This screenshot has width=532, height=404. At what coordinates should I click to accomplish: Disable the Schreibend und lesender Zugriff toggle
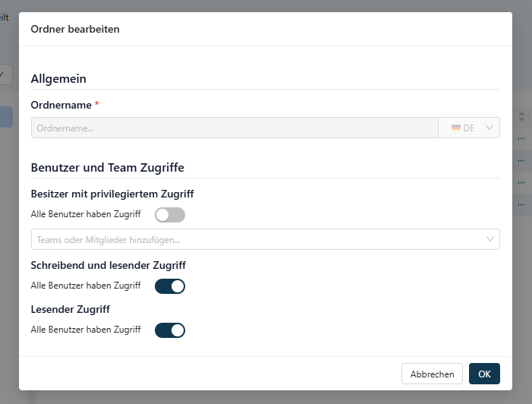coord(170,286)
